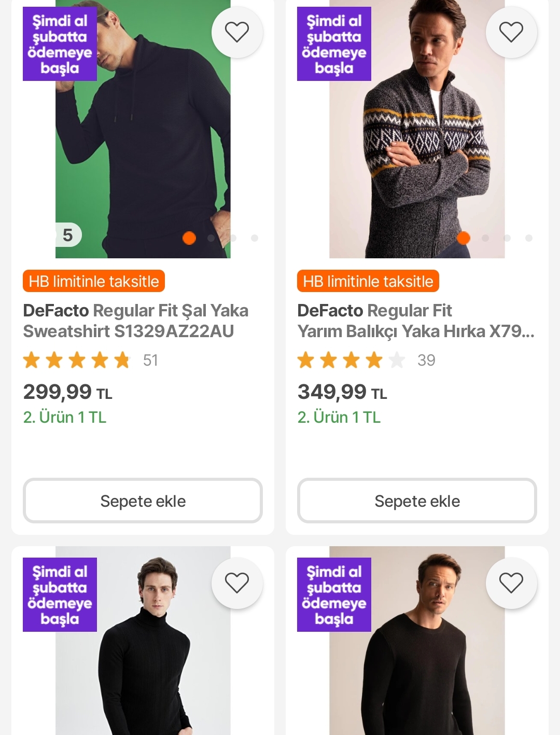View sweatshirt's five-star rating with 51 reviews
Image resolution: width=560 pixels, height=735 pixels.
tap(91, 360)
